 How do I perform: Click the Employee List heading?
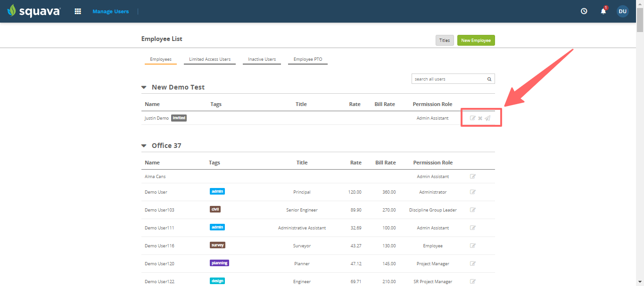[x=162, y=39]
